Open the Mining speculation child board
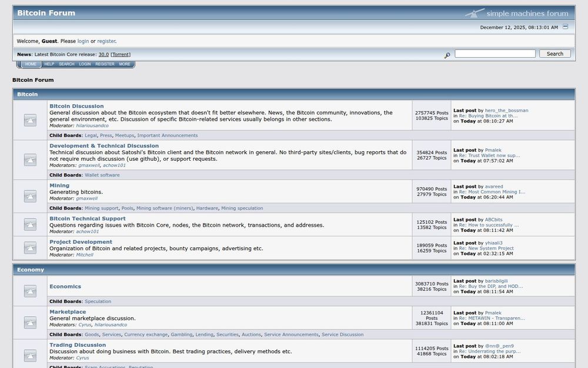The width and height of the screenshot is (588, 368). pos(242,208)
